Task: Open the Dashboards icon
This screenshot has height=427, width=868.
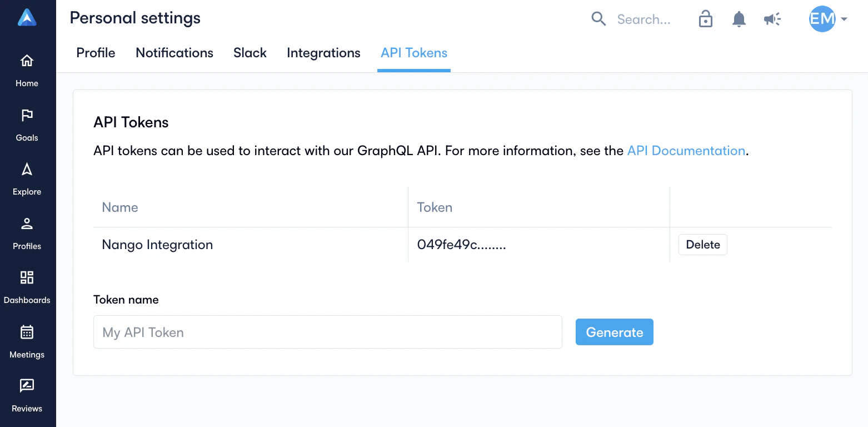Action: 27,277
